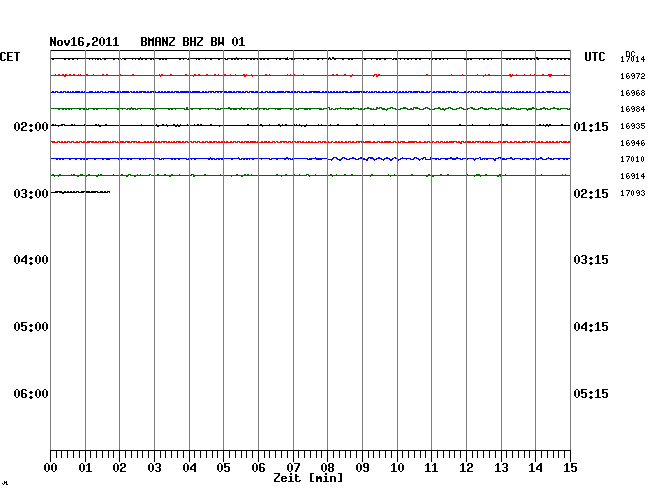Click minute tick label 10 on axis
The image size is (650, 494).
point(397,468)
